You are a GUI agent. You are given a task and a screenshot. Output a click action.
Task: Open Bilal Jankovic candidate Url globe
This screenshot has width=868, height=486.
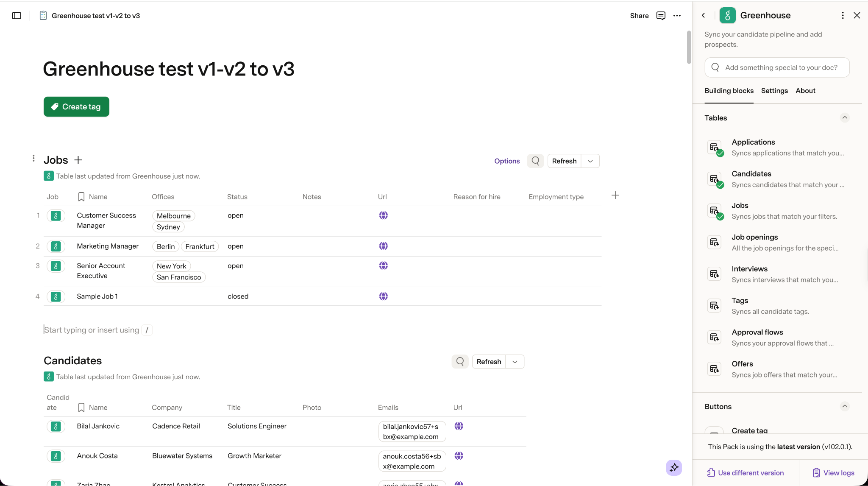[459, 426]
